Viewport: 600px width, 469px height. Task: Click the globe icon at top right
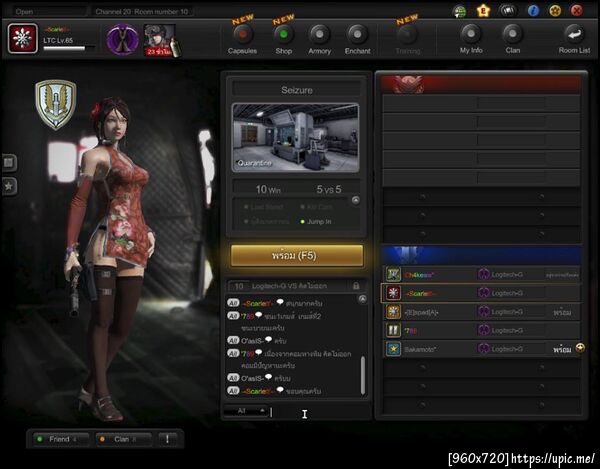459,11
